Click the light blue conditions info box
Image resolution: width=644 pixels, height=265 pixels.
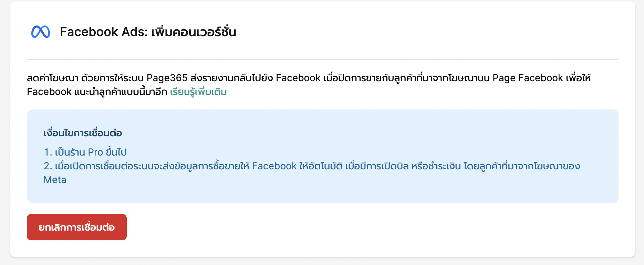(323, 156)
